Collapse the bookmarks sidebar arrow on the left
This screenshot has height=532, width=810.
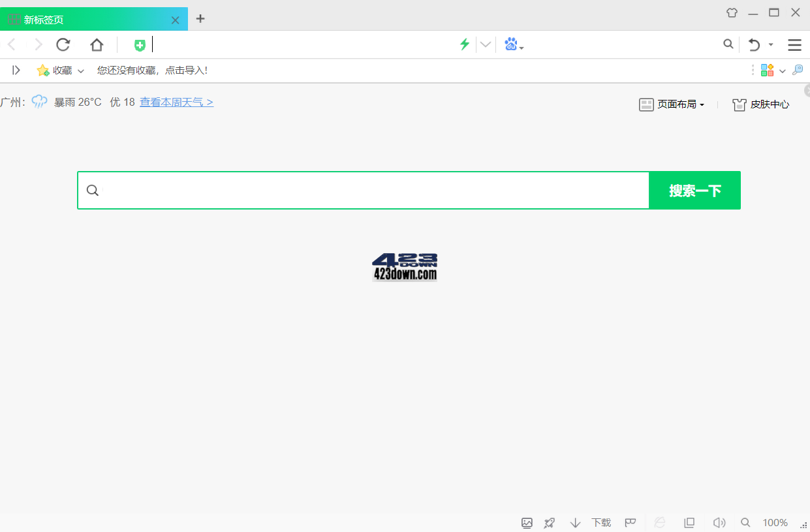point(16,70)
